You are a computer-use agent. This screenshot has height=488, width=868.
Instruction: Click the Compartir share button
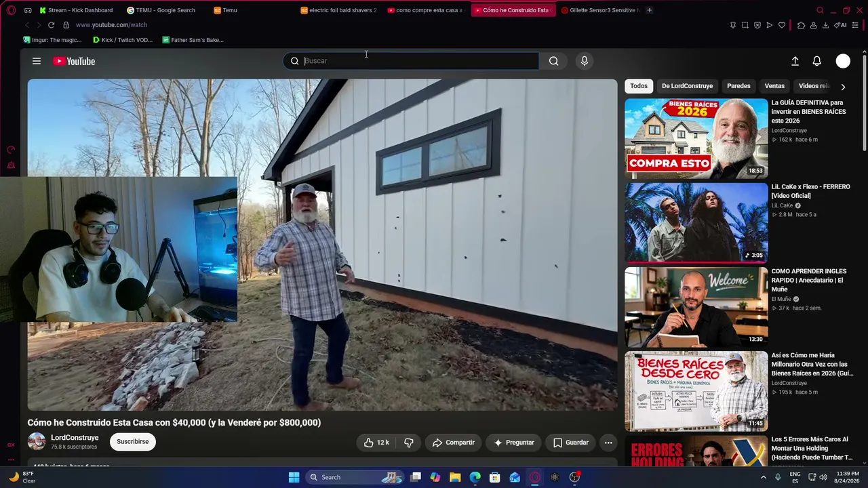(x=454, y=443)
